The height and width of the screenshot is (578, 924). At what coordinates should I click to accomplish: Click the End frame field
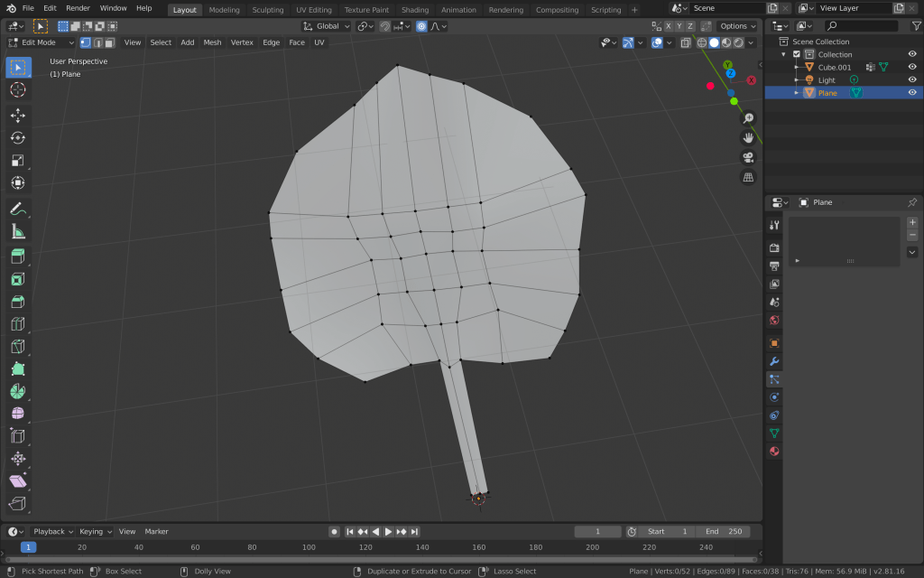tap(724, 531)
